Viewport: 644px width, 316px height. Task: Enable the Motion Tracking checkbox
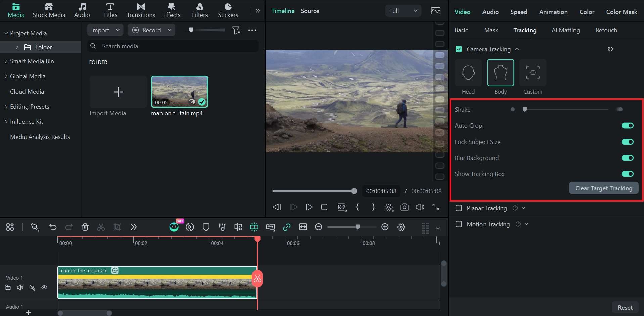click(459, 224)
